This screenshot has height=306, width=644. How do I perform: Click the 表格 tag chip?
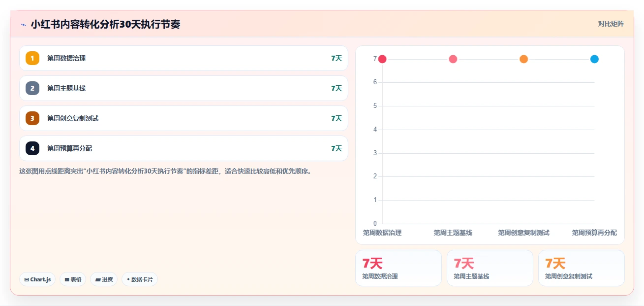click(x=73, y=279)
